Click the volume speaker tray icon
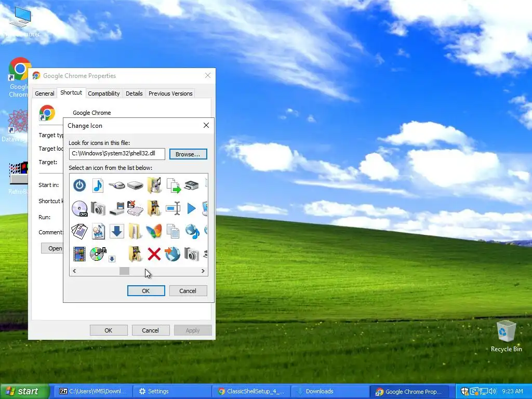This screenshot has width=532, height=399. pos(493,391)
